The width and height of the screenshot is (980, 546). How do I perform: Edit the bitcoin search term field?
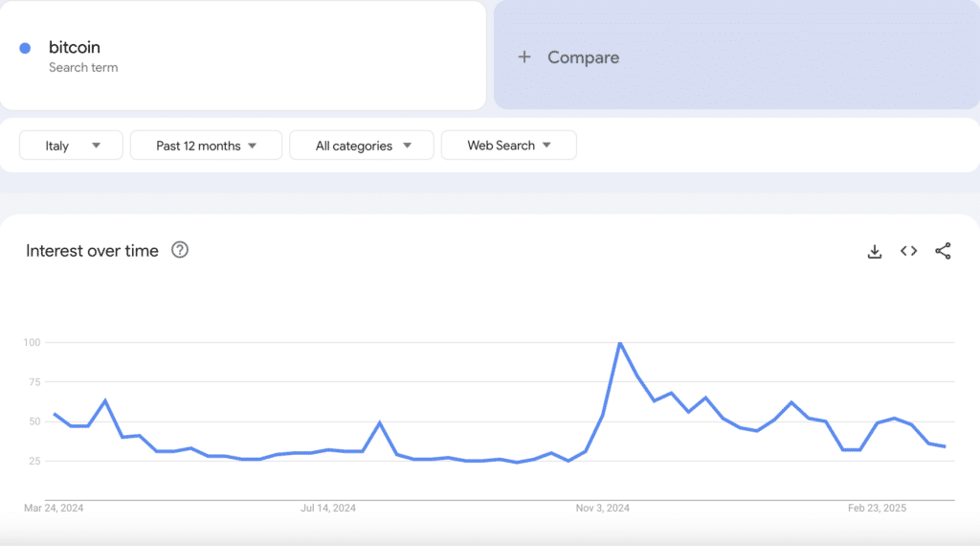(x=75, y=48)
